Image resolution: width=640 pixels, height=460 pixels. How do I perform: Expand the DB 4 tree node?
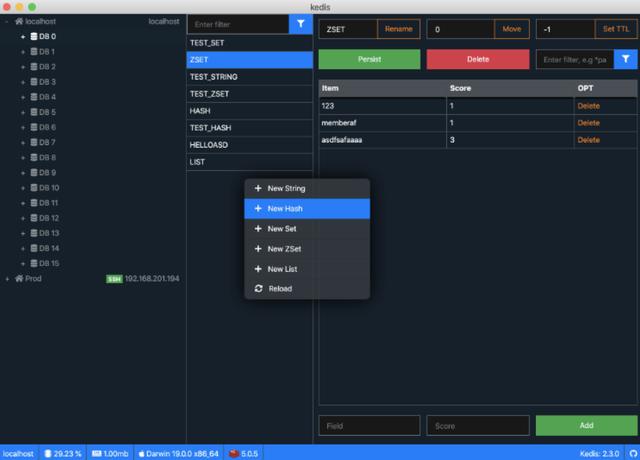[23, 97]
